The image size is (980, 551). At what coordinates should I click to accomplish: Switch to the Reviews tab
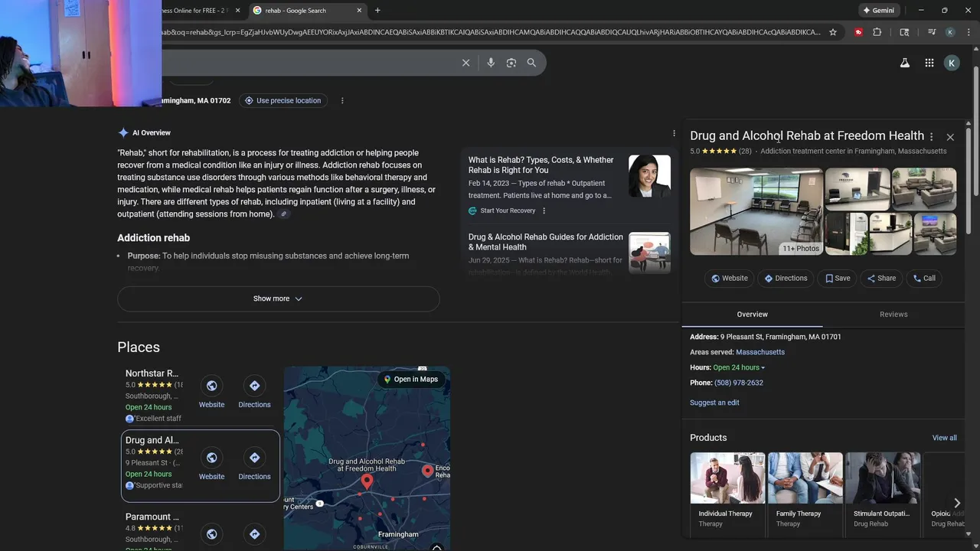coord(893,315)
